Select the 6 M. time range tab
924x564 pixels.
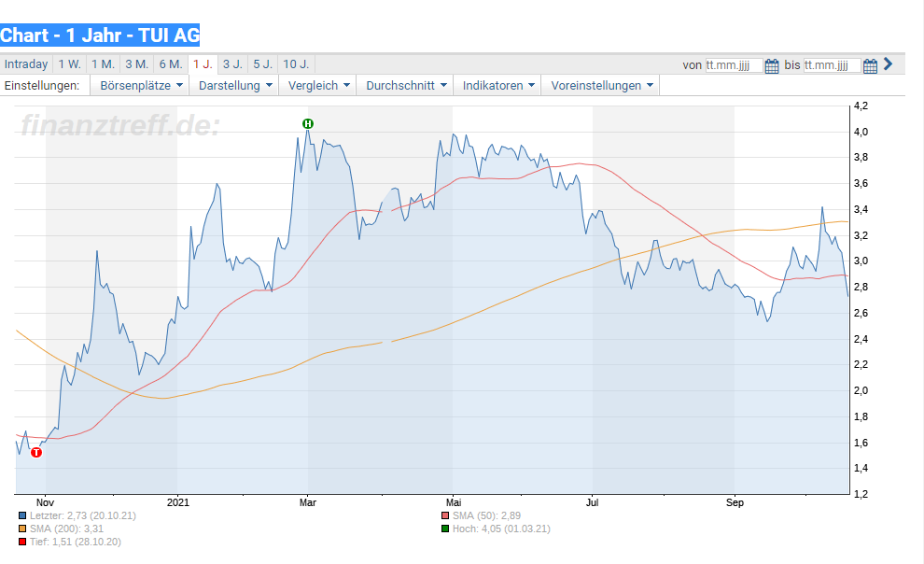[171, 64]
